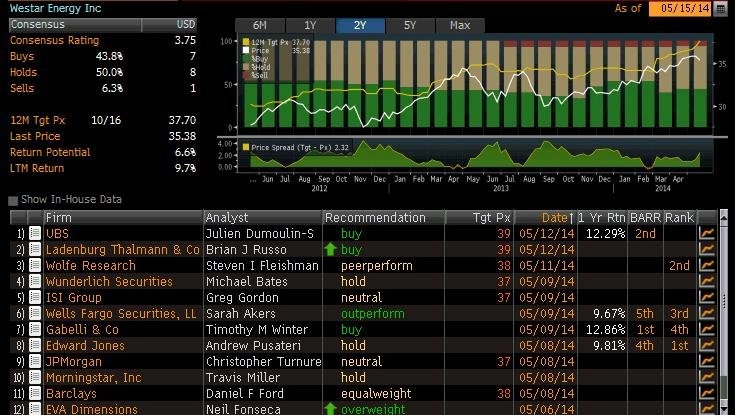Open chart icon in Wolfe Research row
Screen dimensions: 735x415
click(707, 265)
